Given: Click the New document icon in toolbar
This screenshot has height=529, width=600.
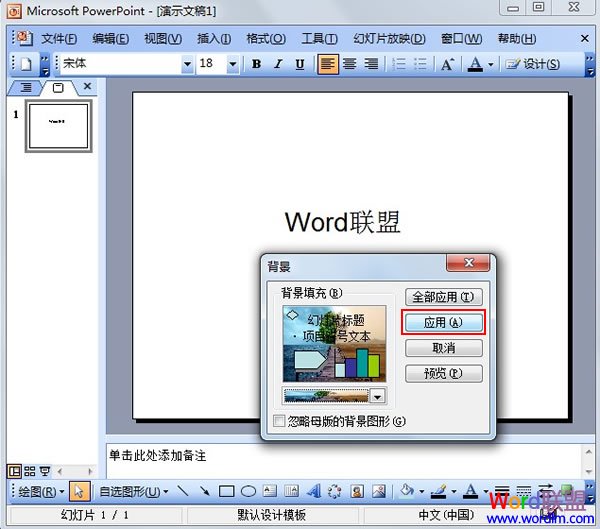Looking at the screenshot, I should click(x=26, y=64).
